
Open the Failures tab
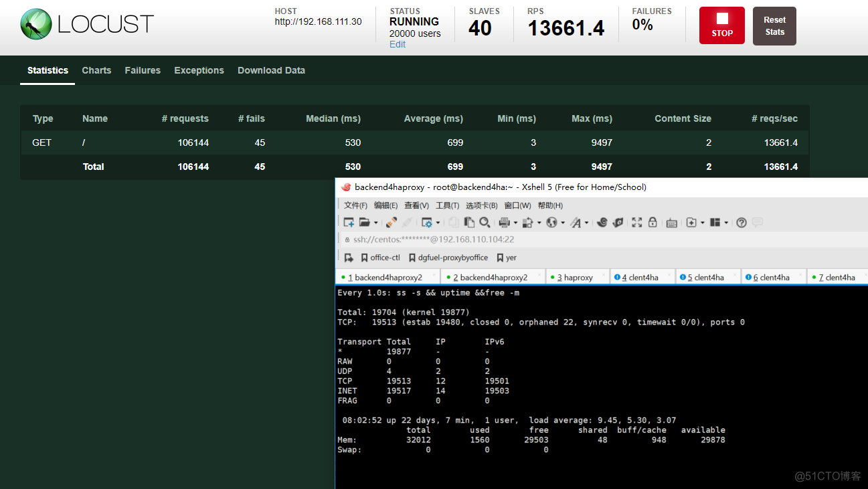point(143,70)
